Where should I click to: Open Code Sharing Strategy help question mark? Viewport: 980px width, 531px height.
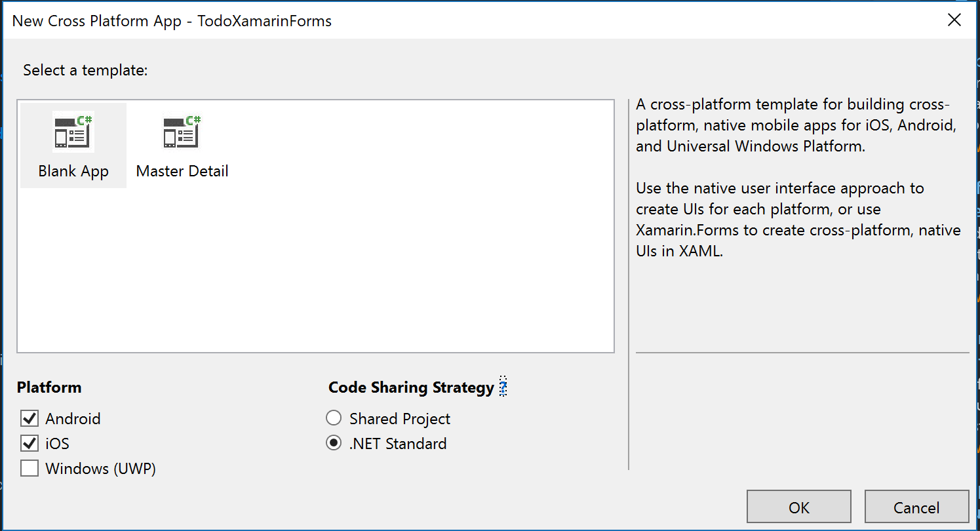click(x=503, y=387)
